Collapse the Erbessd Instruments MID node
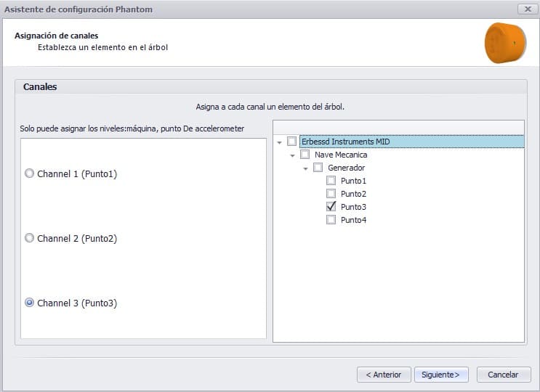The height and width of the screenshot is (392, 540). point(279,142)
